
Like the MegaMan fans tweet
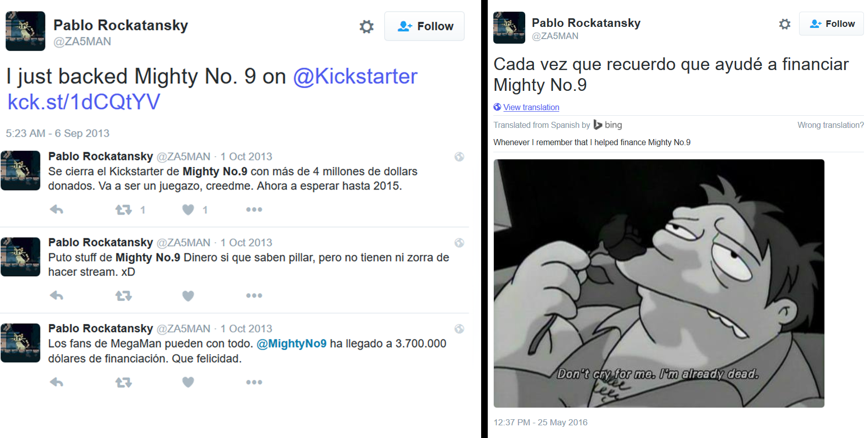coord(188,382)
